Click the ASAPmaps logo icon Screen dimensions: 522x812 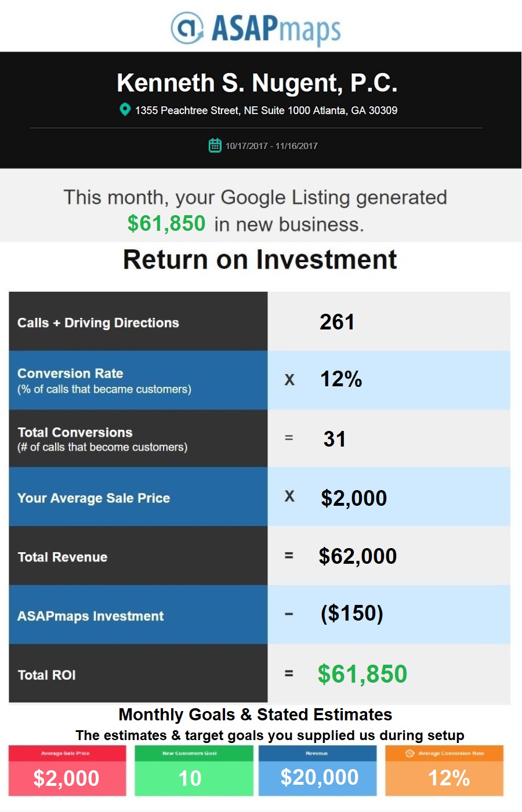click(187, 27)
